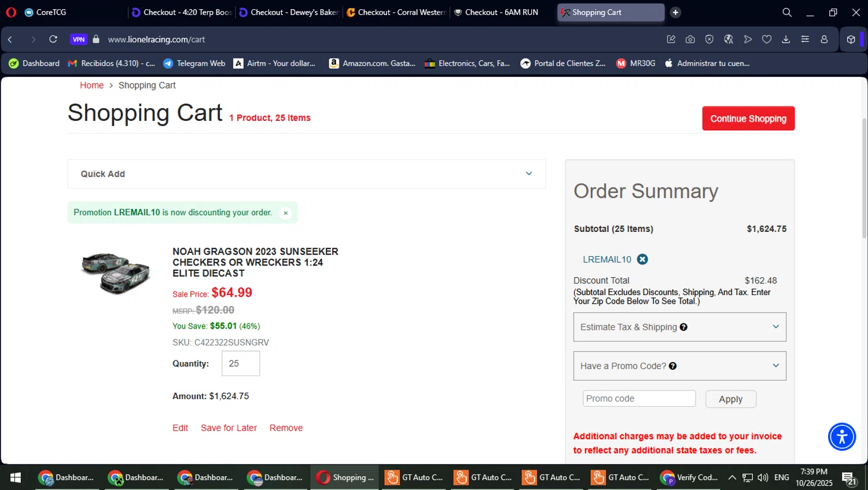The image size is (868, 490).
Task: Go back to previous page
Action: pos(10,39)
